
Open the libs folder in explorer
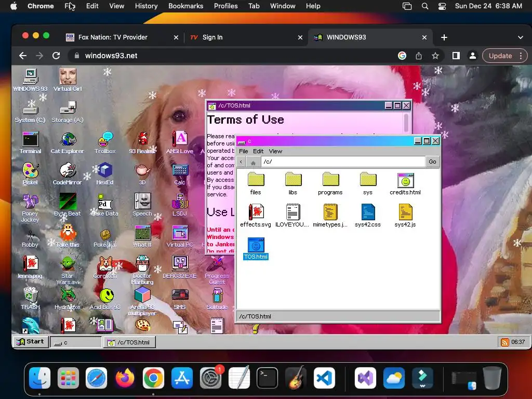click(293, 183)
